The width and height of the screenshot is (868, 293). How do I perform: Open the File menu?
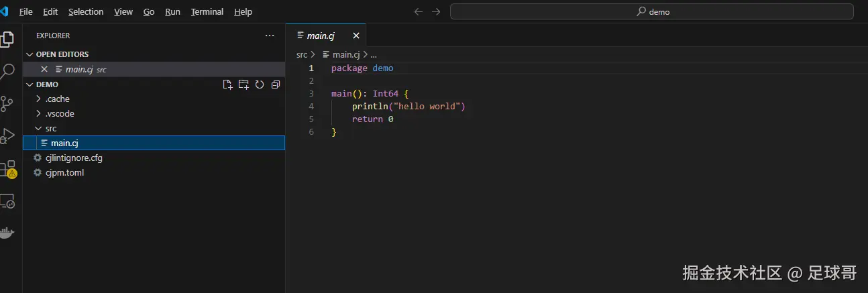tap(25, 11)
